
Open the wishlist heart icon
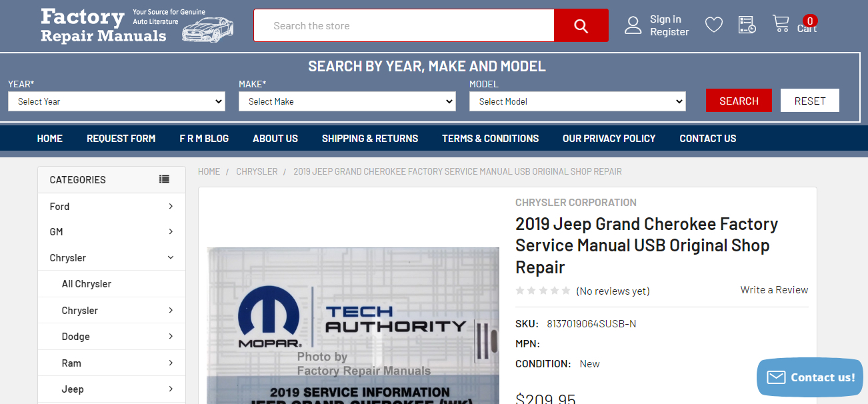pyautogui.click(x=714, y=25)
